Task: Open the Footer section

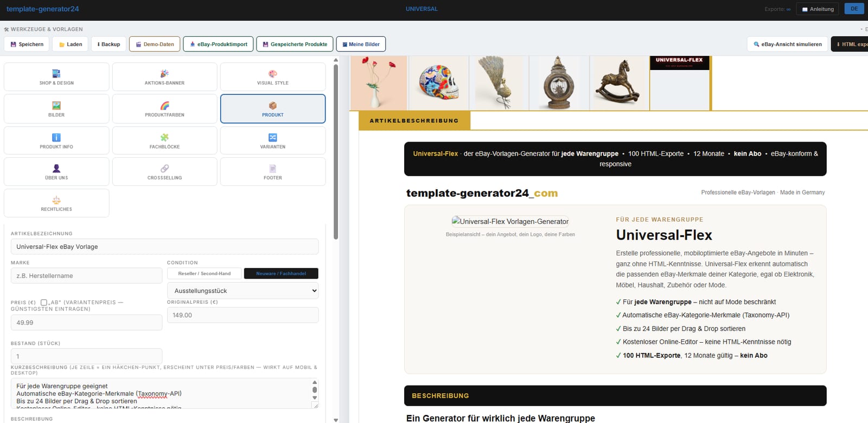Action: pyautogui.click(x=273, y=172)
